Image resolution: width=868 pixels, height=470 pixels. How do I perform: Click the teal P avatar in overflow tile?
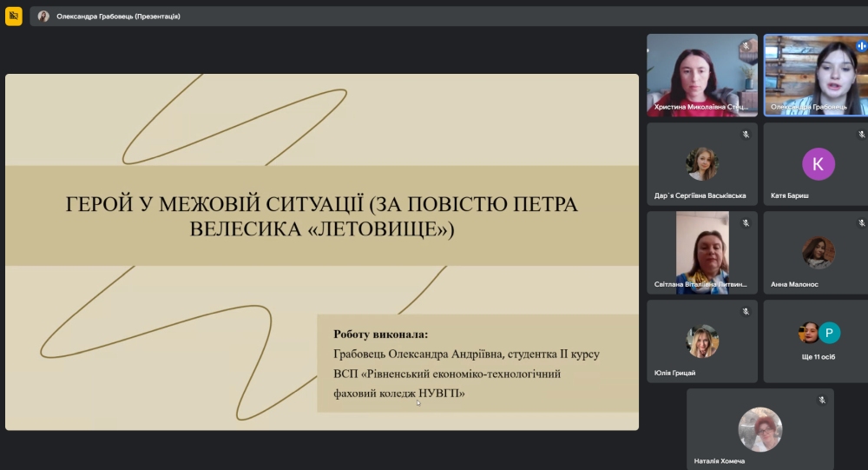[830, 333]
